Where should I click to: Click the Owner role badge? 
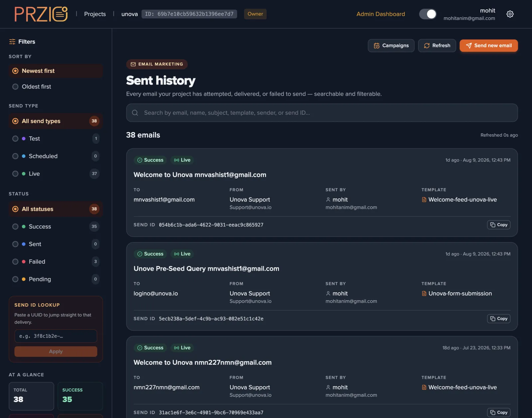click(x=255, y=14)
